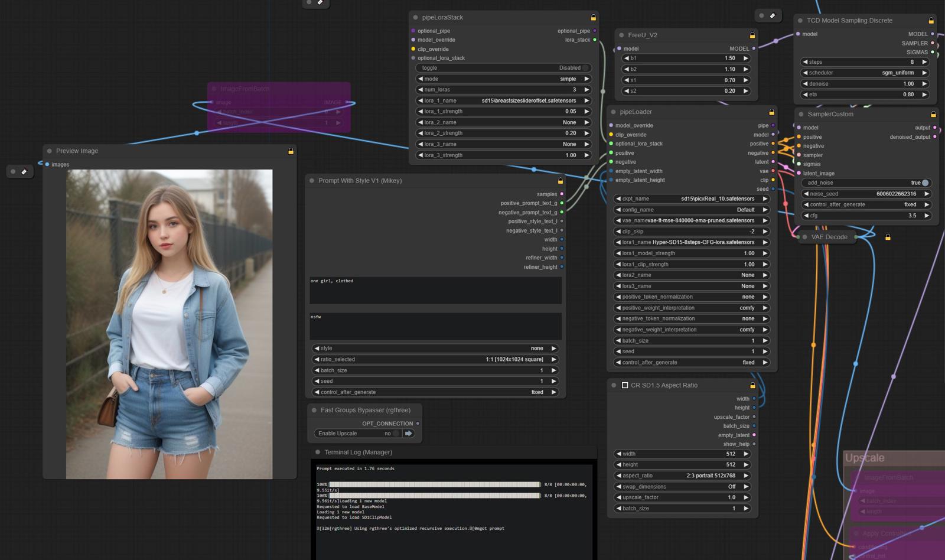Click the lock icon on TCD Model Sampling Discrete
Image resolution: width=945 pixels, height=560 pixels.
tap(931, 21)
